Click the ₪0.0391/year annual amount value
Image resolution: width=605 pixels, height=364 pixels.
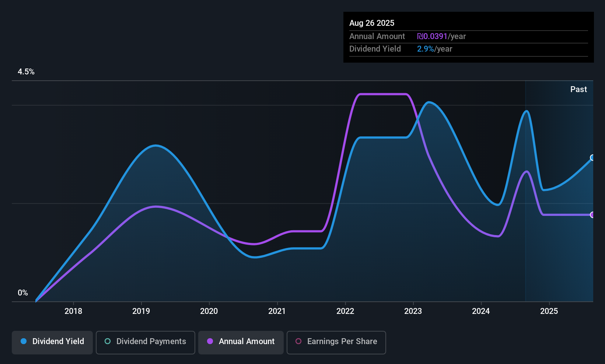click(441, 36)
